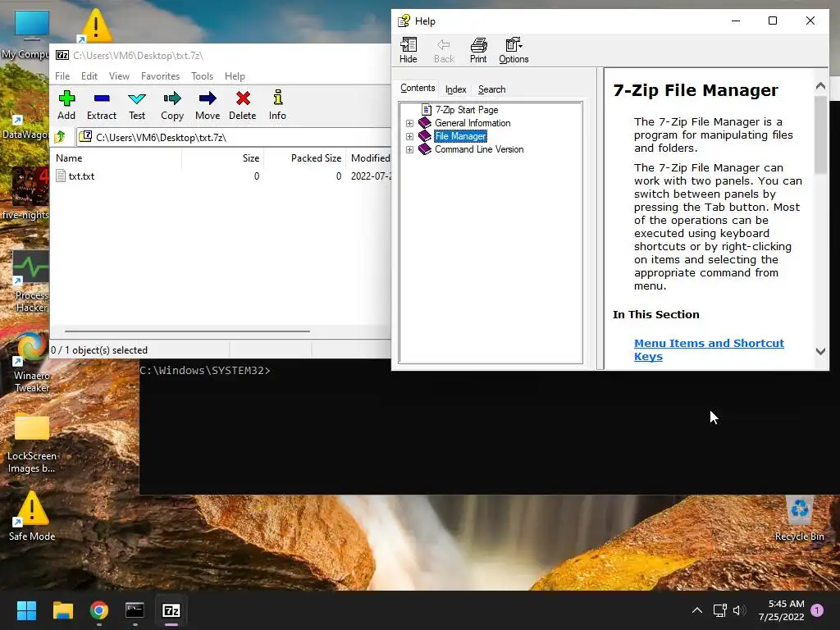The width and height of the screenshot is (840, 630).
Task: Sort by the Modified column header
Action: 369,158
